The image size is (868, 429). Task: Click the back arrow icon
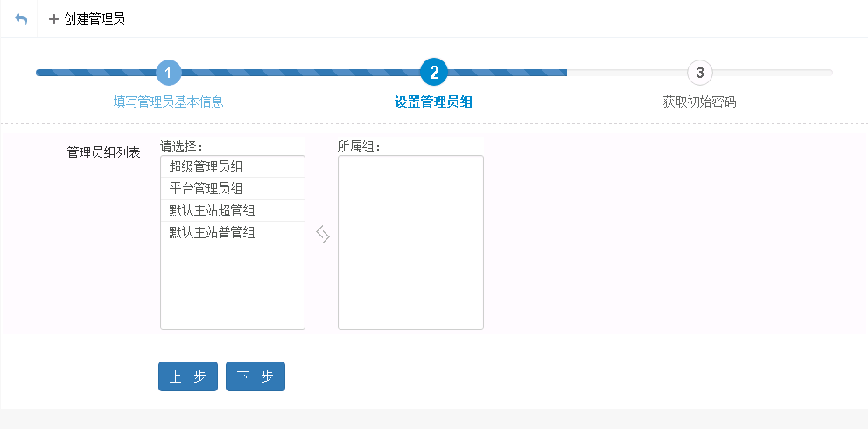click(21, 18)
